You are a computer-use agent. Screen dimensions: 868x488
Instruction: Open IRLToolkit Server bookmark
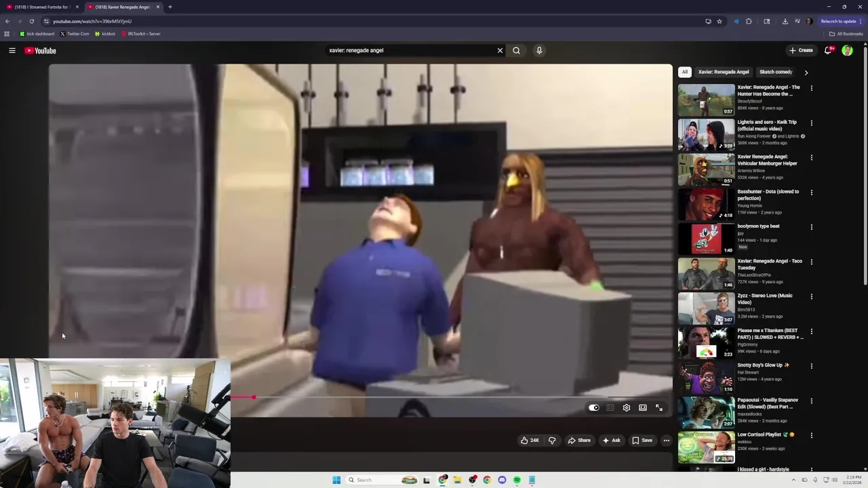point(141,34)
